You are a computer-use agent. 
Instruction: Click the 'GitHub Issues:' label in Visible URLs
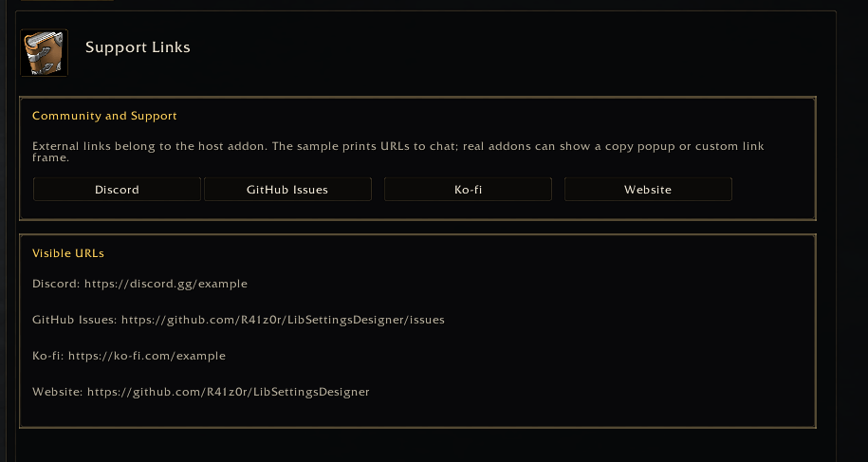click(x=75, y=320)
